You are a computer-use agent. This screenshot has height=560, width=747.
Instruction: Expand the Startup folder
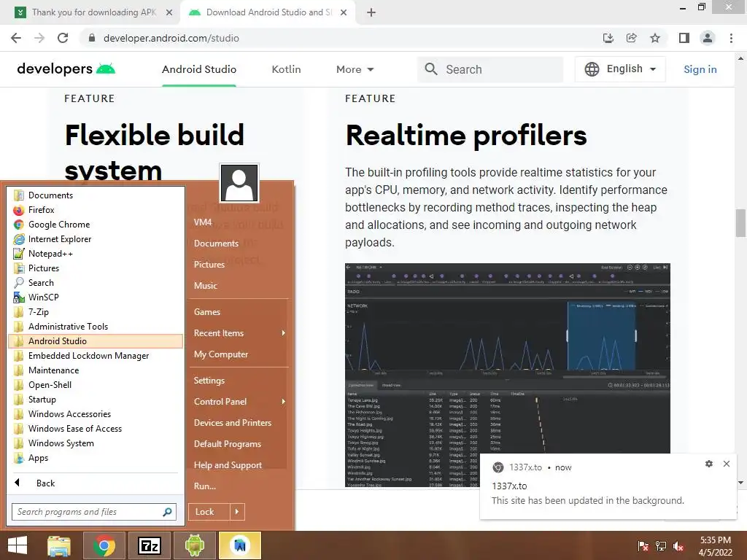pos(96,400)
